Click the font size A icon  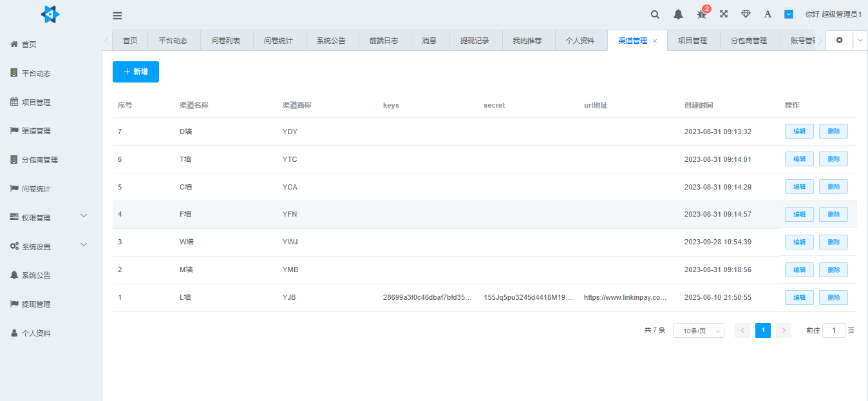[x=767, y=14]
